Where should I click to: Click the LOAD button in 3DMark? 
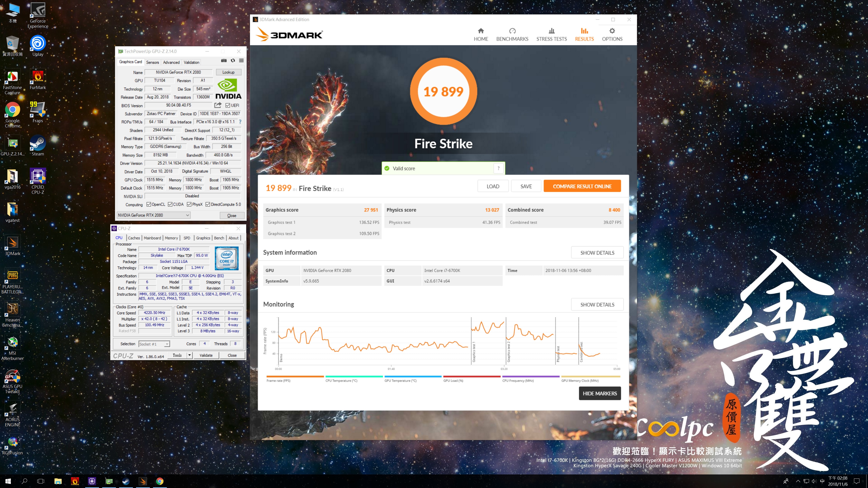(x=493, y=186)
